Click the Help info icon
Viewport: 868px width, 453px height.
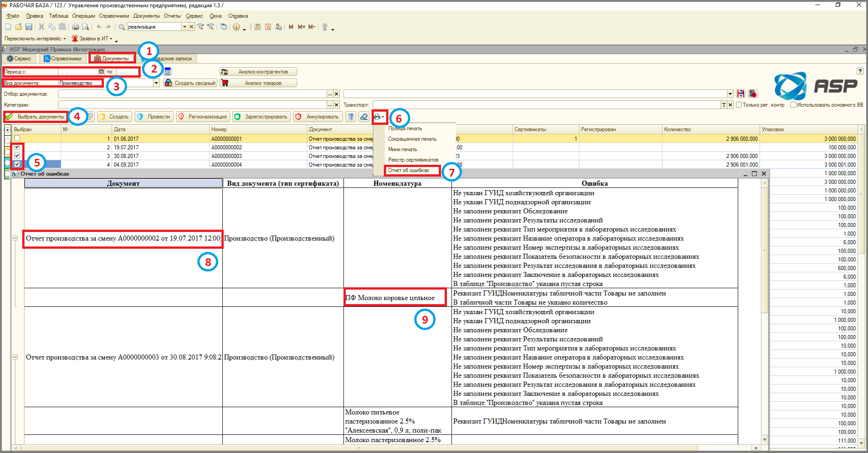click(x=236, y=27)
